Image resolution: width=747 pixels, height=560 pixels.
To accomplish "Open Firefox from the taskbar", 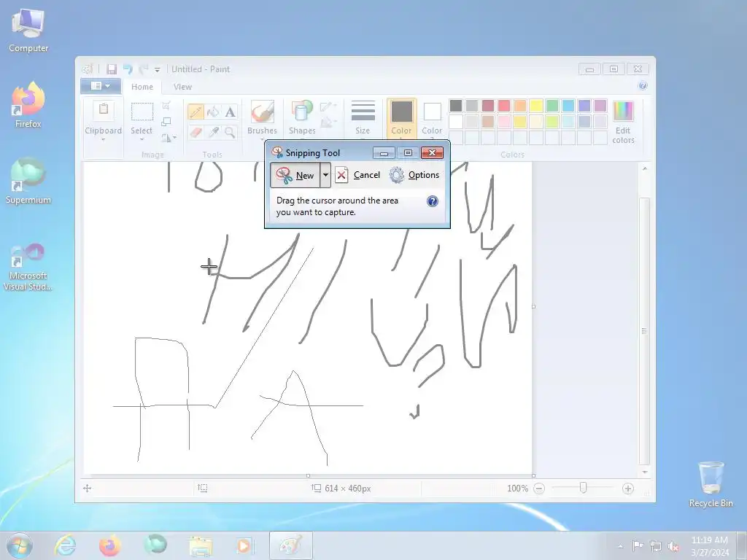I will [109, 545].
